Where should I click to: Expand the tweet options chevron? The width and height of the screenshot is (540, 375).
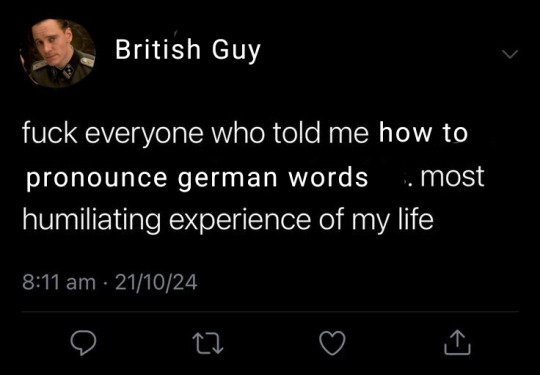[510, 54]
